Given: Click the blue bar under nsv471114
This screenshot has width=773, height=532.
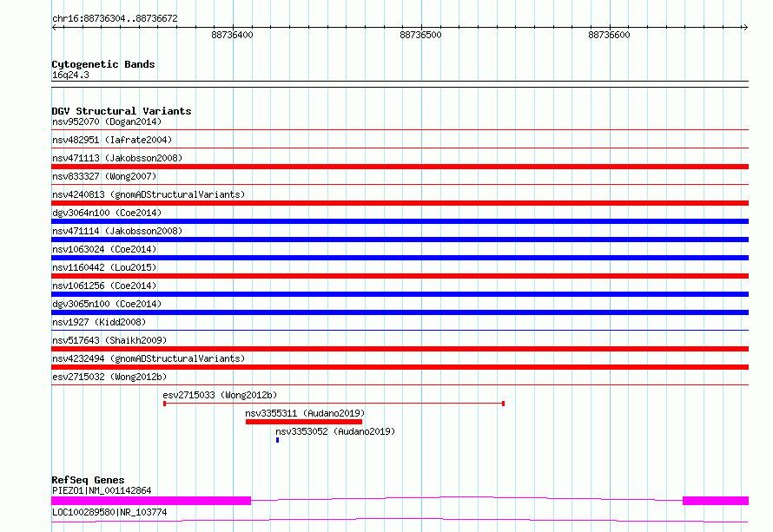Looking at the screenshot, I should (400, 240).
